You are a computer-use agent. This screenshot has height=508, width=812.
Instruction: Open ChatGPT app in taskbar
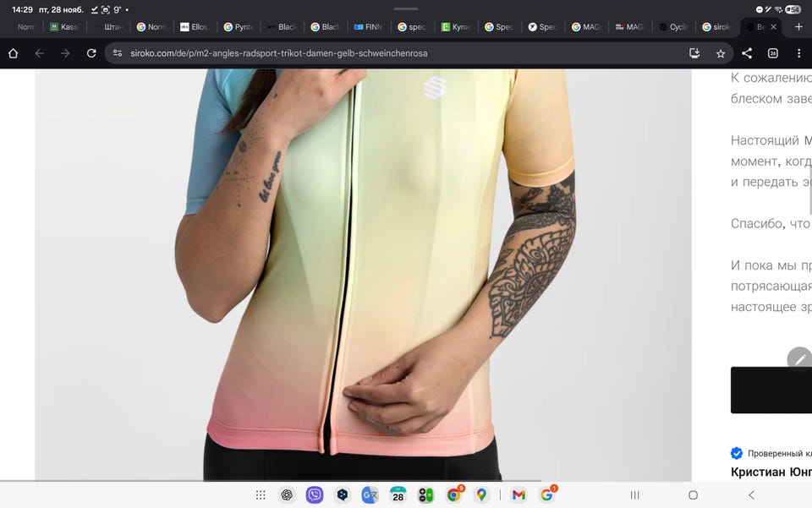[287, 495]
